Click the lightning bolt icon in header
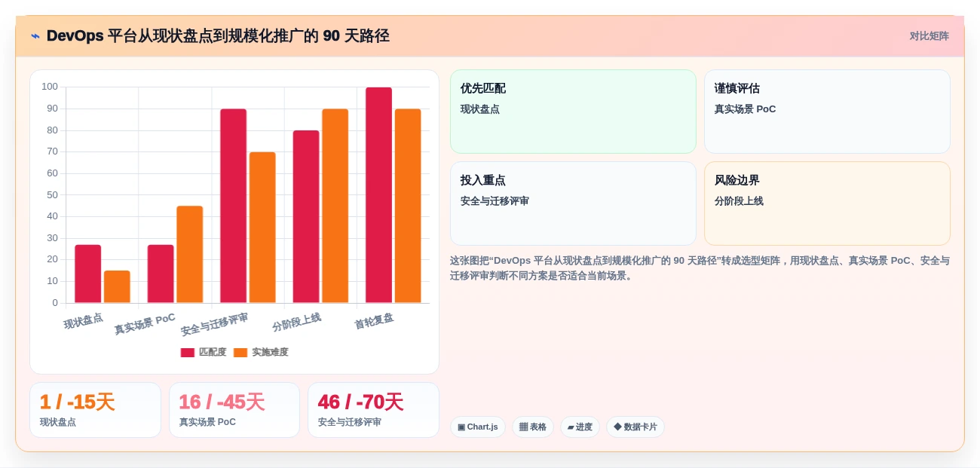The height and width of the screenshot is (468, 980). (35, 36)
